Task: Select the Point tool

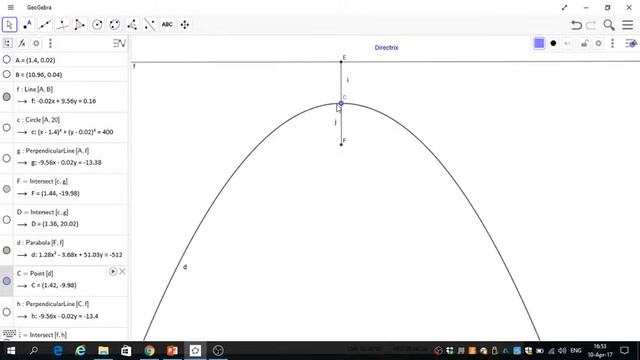Action: [27, 24]
